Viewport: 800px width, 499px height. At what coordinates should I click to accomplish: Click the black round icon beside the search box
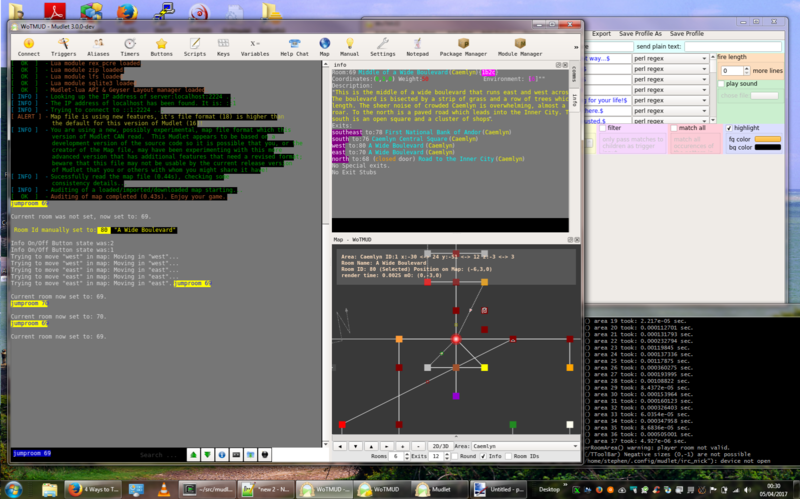[265, 454]
